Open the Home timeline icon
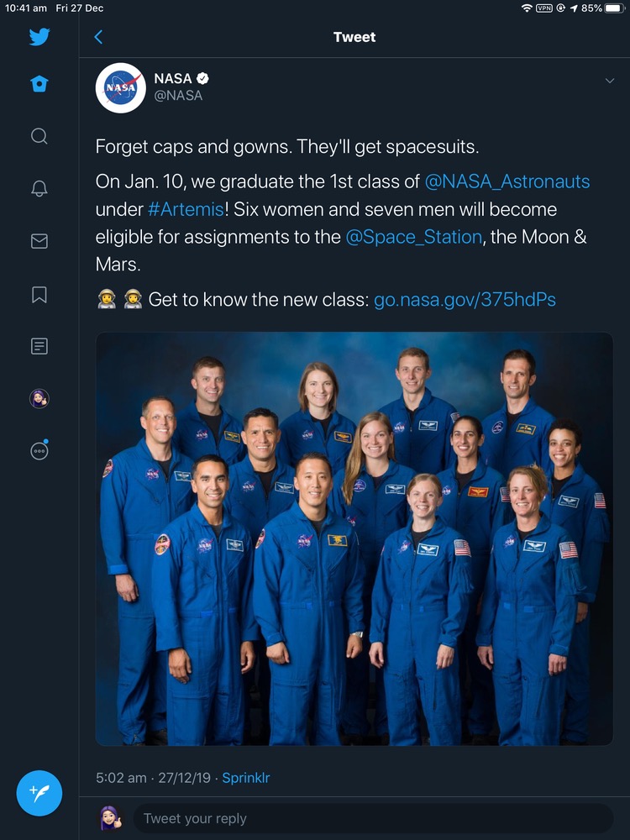Image resolution: width=630 pixels, height=840 pixels. point(39,84)
